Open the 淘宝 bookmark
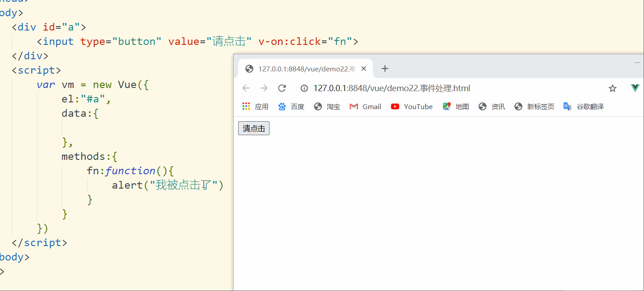Image resolution: width=644 pixels, height=291 pixels. (327, 106)
